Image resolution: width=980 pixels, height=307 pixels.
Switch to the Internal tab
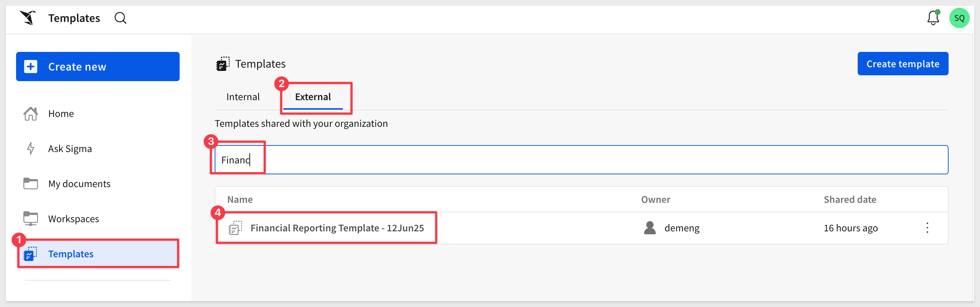click(x=243, y=97)
